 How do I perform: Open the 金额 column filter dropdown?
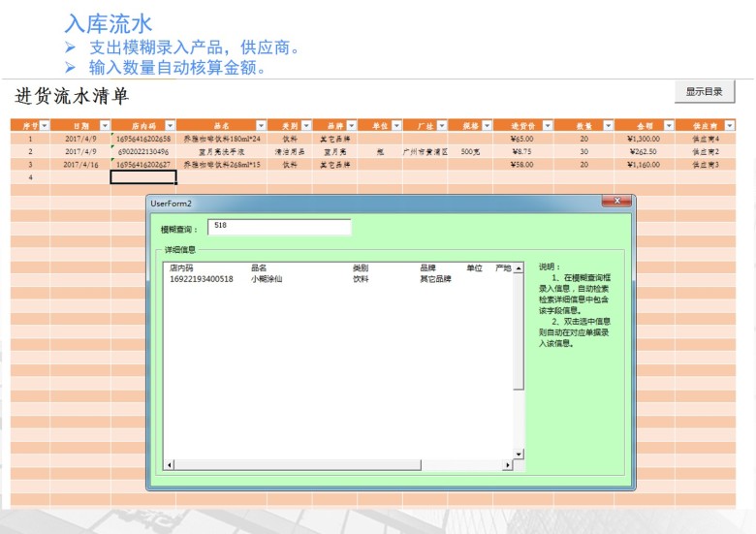669,126
